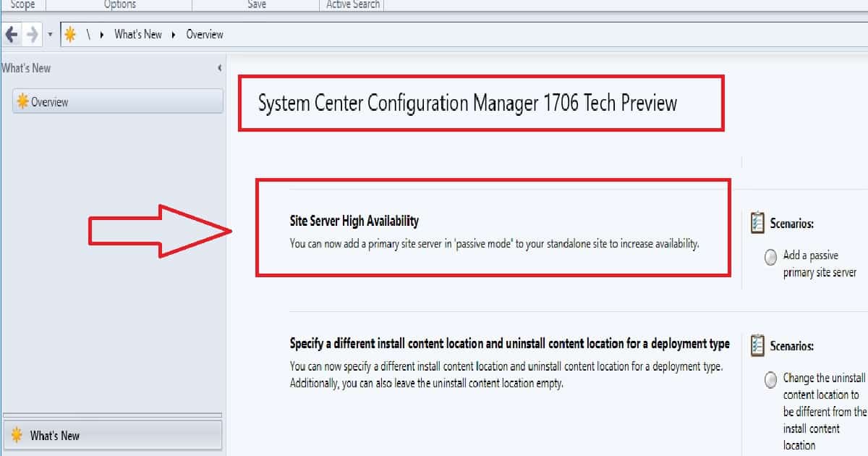Screen dimensions: 868x456
Task: Open the Overview node in navigation pane
Action: [x=118, y=101]
